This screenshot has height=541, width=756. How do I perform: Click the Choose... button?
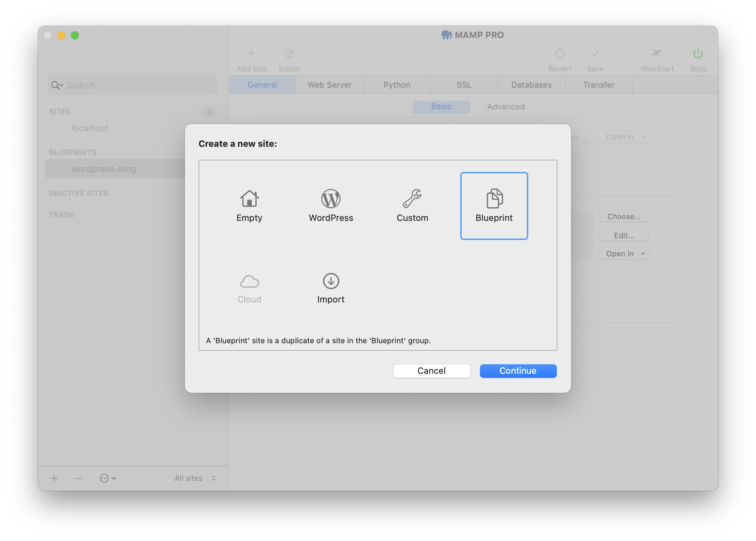click(624, 217)
